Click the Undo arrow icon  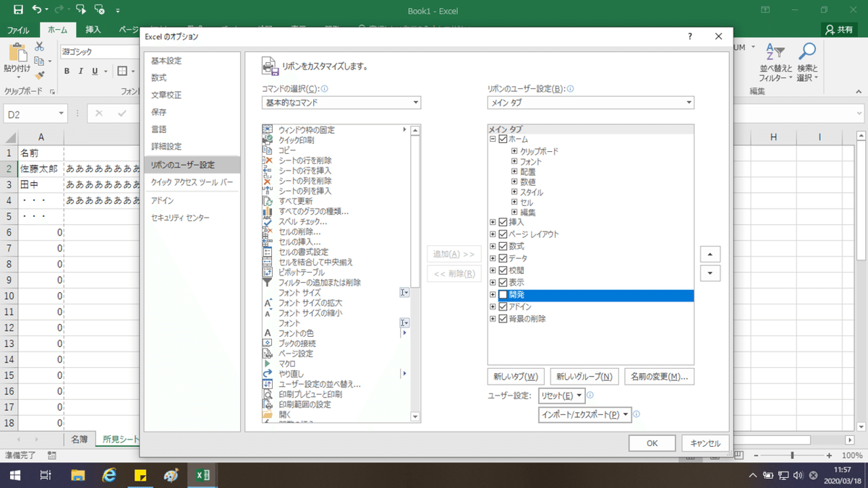tap(38, 10)
